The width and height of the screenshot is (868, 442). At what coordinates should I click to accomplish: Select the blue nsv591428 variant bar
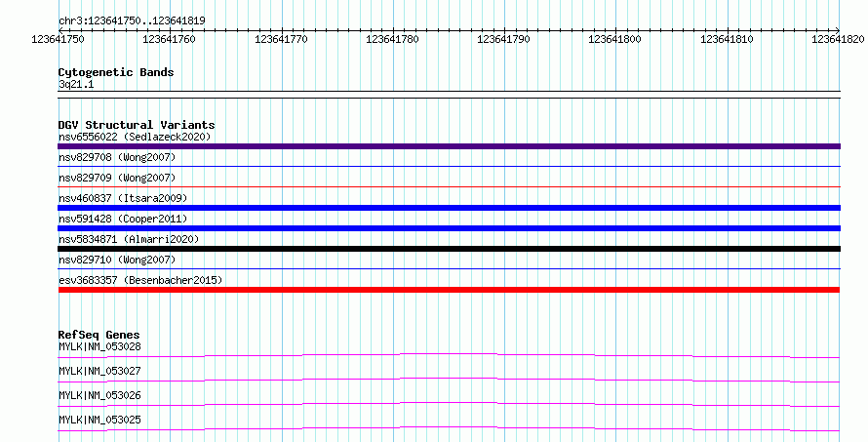[449, 228]
